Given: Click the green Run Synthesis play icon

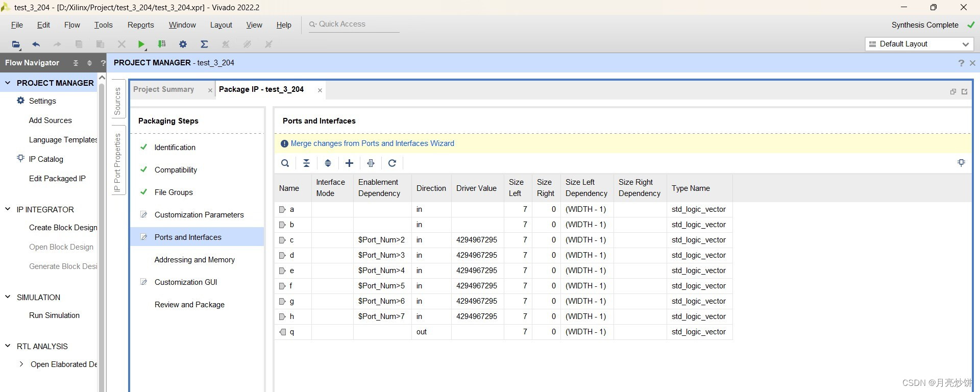Looking at the screenshot, I should (141, 44).
